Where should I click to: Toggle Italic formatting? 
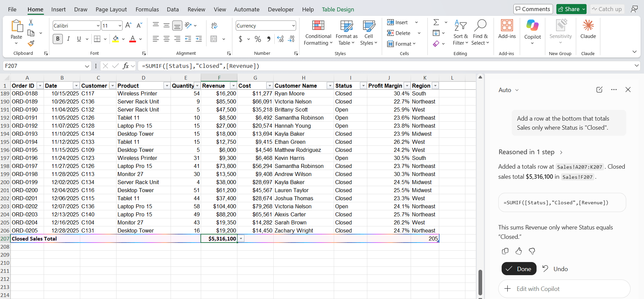(68, 39)
